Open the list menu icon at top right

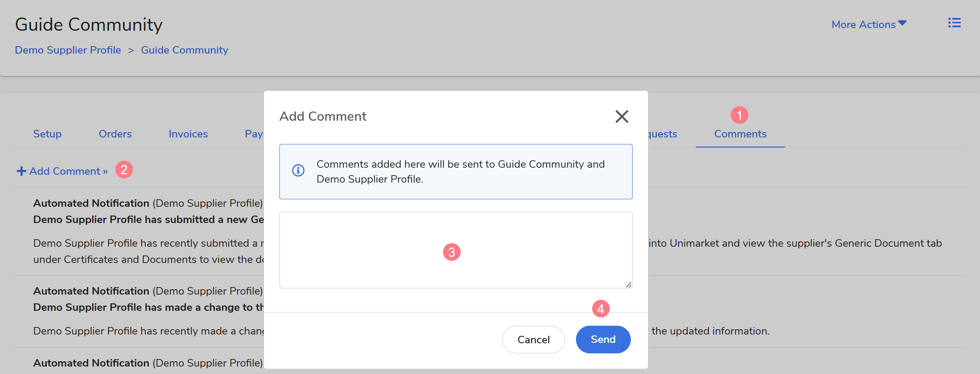(x=954, y=23)
